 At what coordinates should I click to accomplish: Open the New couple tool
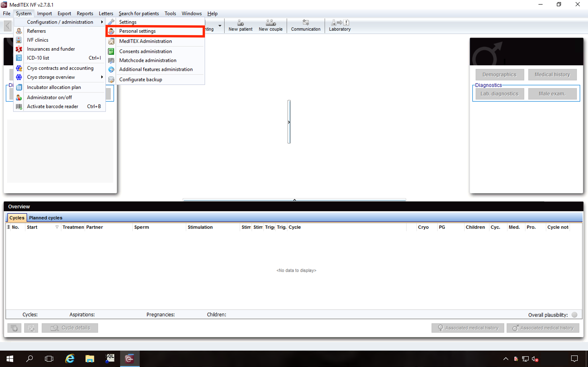pyautogui.click(x=271, y=25)
